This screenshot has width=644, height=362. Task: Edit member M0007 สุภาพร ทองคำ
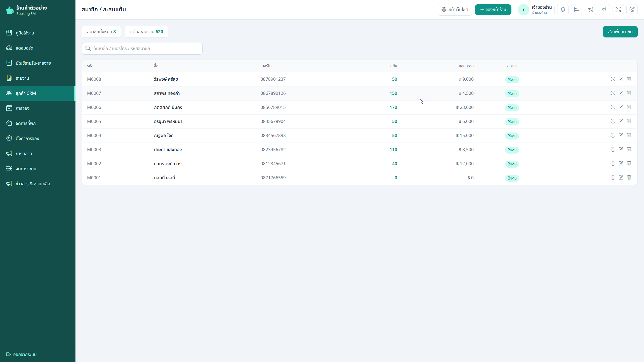(x=621, y=93)
